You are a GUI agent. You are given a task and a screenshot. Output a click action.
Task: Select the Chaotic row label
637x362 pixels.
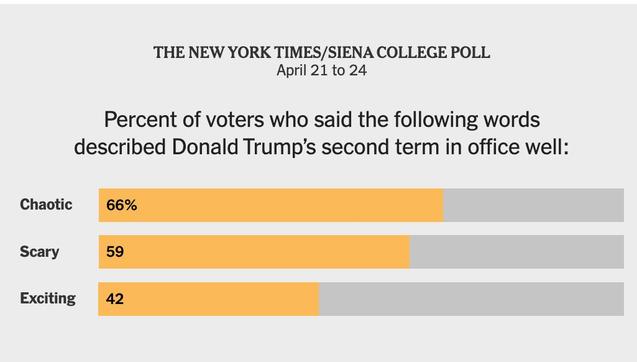coord(46,204)
